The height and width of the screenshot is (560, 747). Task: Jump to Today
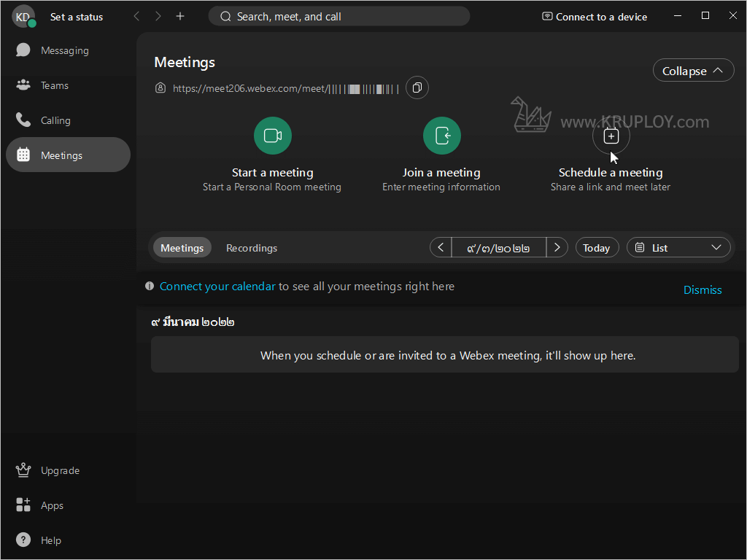pyautogui.click(x=597, y=248)
